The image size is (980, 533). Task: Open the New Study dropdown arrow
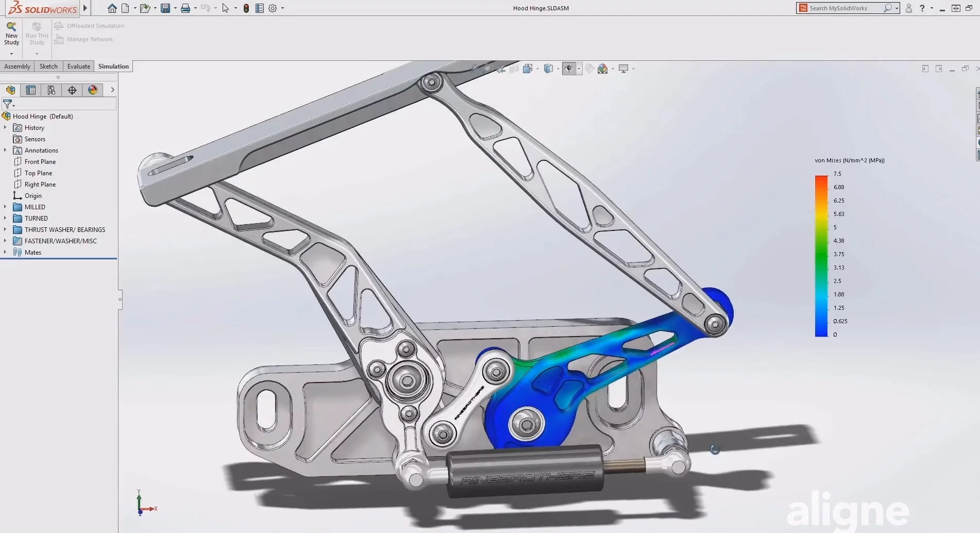coord(11,54)
